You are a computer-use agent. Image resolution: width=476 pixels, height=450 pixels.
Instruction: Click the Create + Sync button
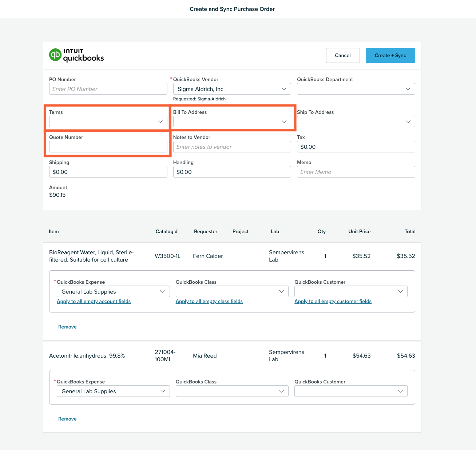click(390, 55)
